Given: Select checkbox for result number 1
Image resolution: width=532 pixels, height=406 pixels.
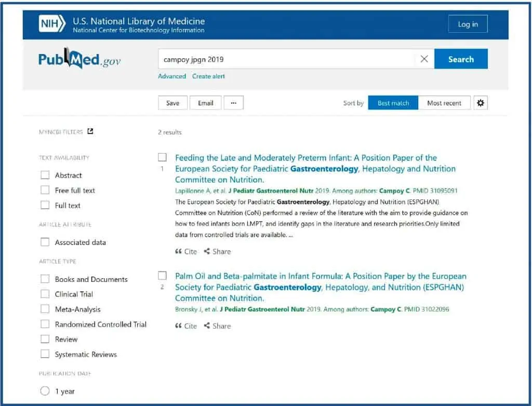Looking at the screenshot, I should click(162, 157).
